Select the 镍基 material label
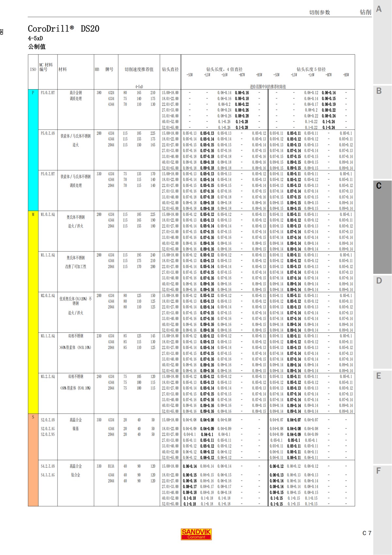The height and width of the screenshot is (555, 392). point(76,429)
